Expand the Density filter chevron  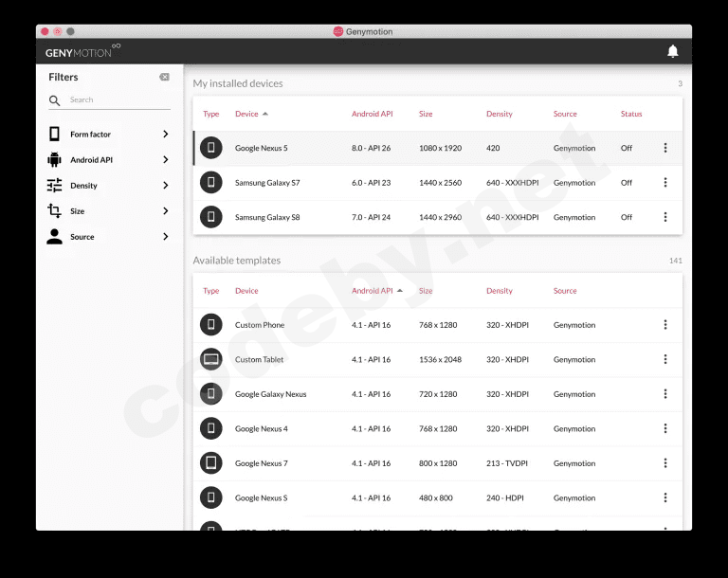pyautogui.click(x=166, y=185)
